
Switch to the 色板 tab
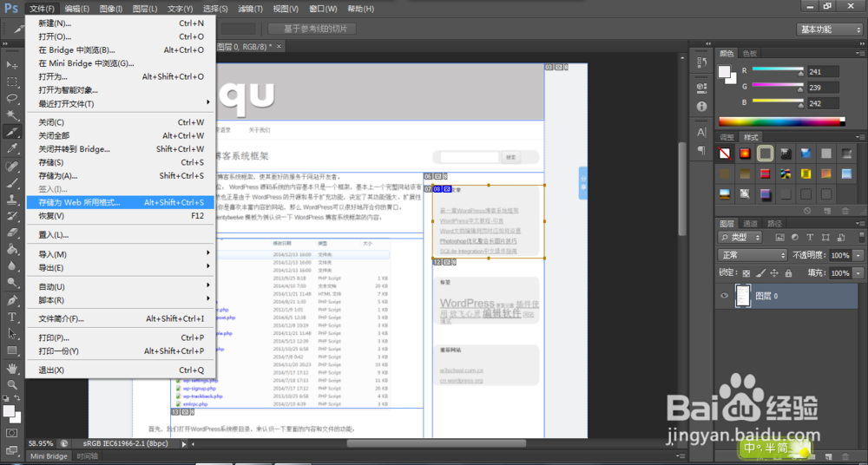[750, 53]
